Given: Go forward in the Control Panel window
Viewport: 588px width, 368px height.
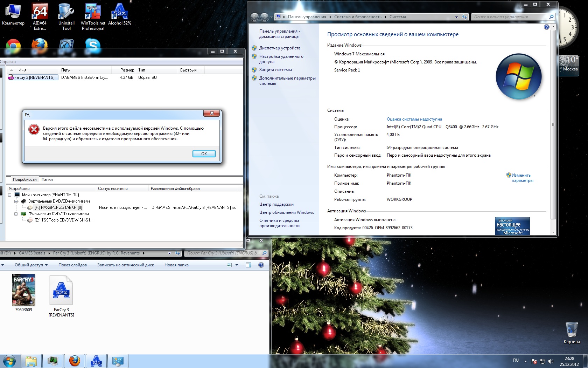Looking at the screenshot, I should pyautogui.click(x=265, y=16).
